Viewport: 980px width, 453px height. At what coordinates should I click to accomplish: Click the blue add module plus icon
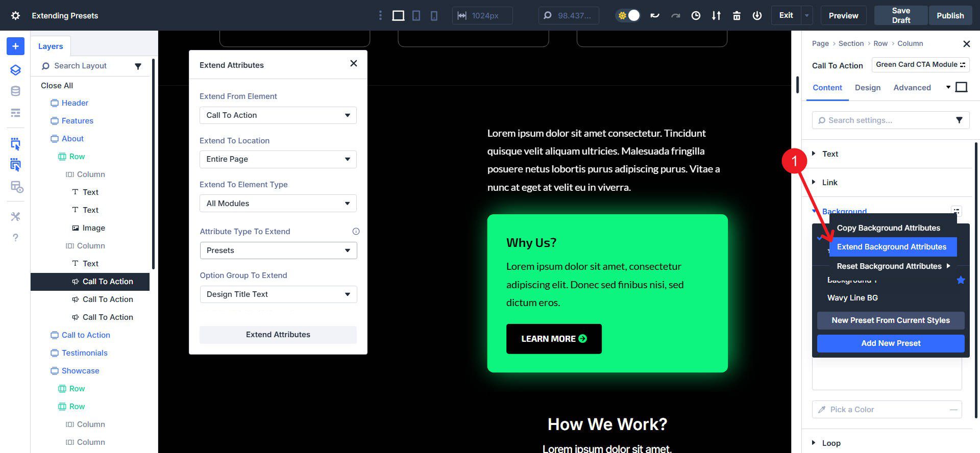[15, 46]
